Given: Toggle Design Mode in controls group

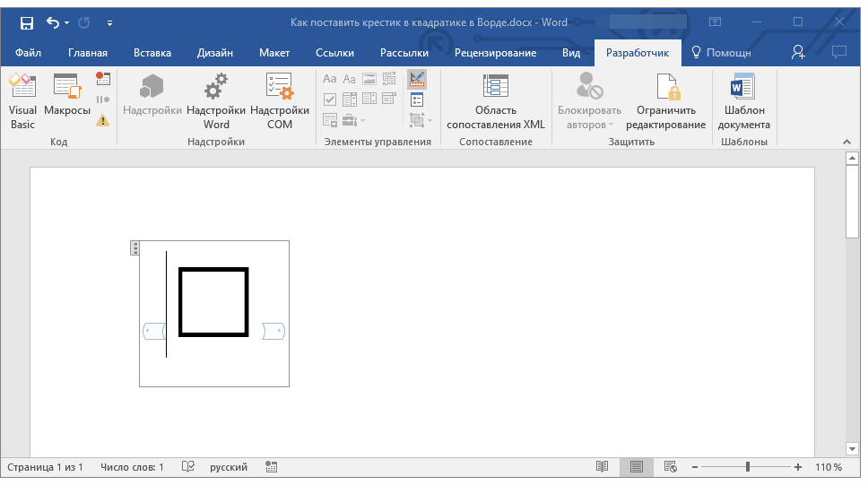Looking at the screenshot, I should click(x=417, y=80).
